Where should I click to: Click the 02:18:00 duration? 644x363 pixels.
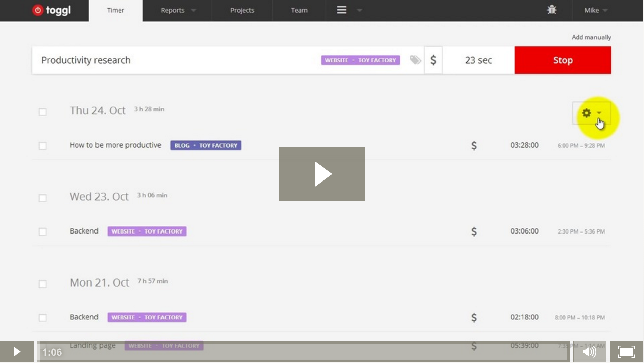pyautogui.click(x=525, y=317)
